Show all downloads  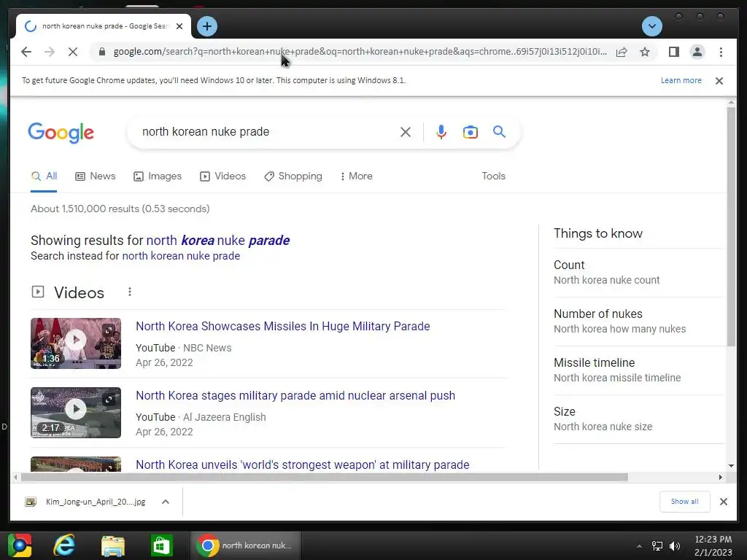(684, 502)
